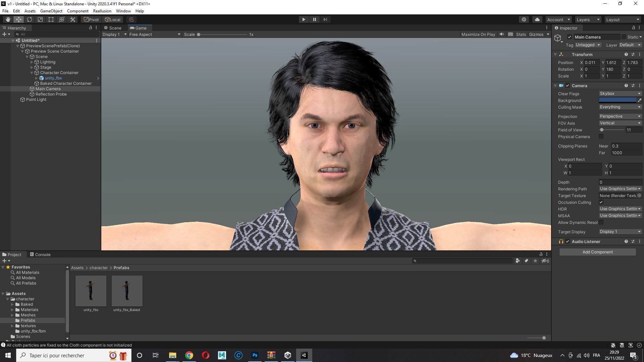Pick background color with eyedropper
The image size is (644, 362).
click(x=639, y=100)
